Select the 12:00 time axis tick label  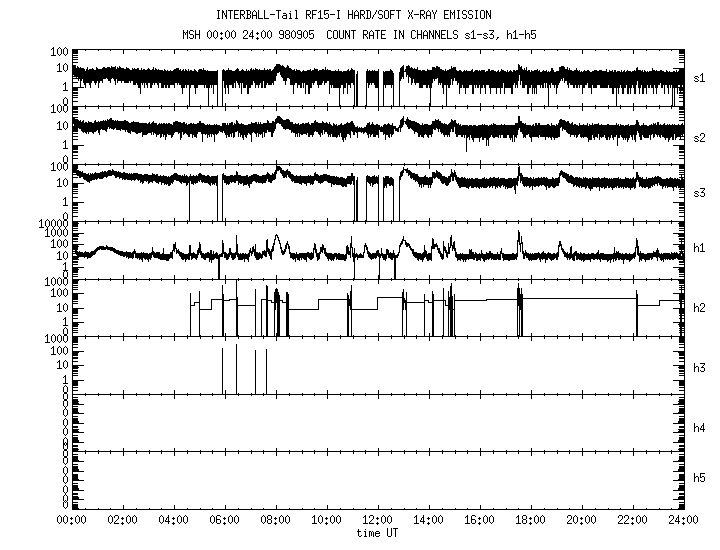pos(377,520)
